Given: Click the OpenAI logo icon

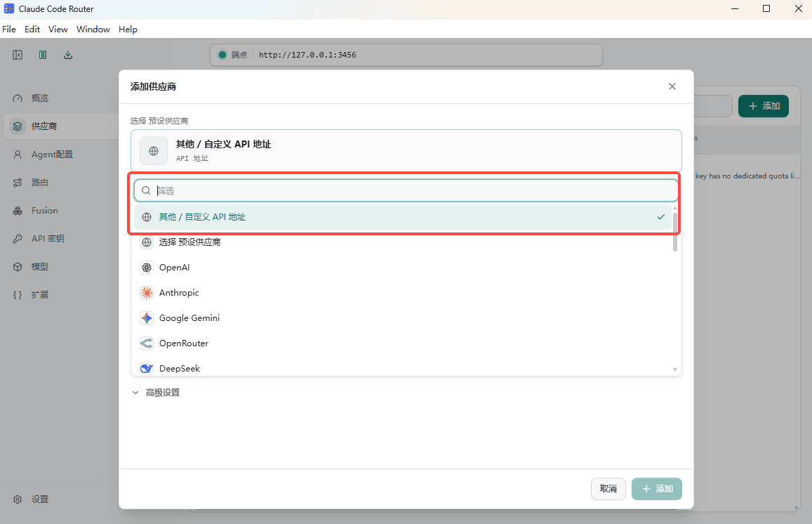Looking at the screenshot, I should (147, 268).
